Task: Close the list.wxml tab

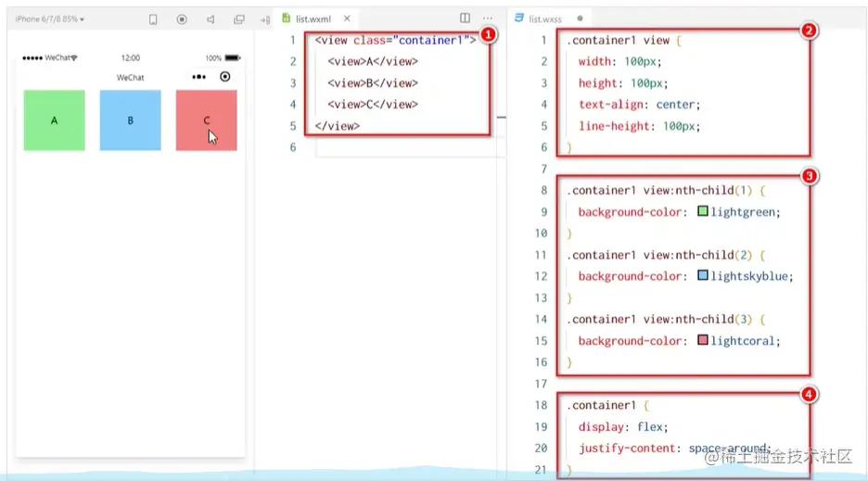Action: point(347,19)
